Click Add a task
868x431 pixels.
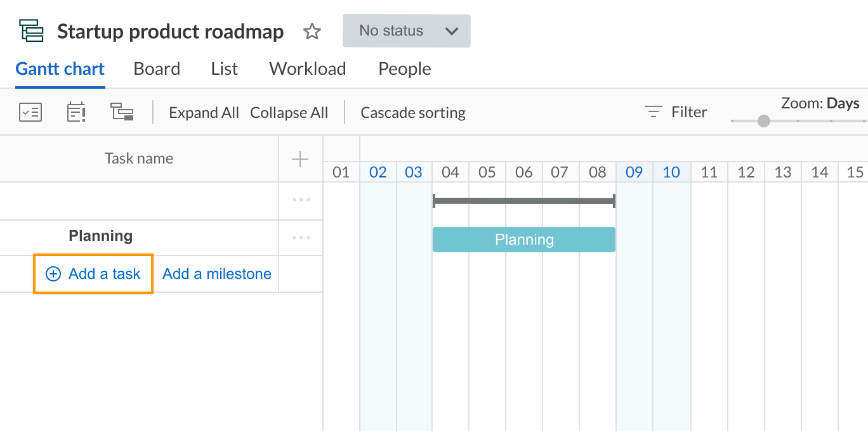(x=93, y=274)
